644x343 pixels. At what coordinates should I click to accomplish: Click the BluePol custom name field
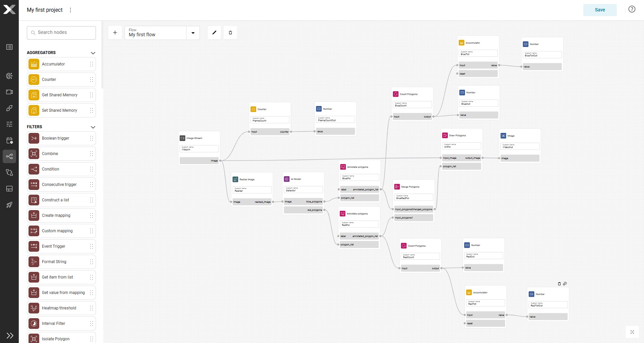pos(360,177)
